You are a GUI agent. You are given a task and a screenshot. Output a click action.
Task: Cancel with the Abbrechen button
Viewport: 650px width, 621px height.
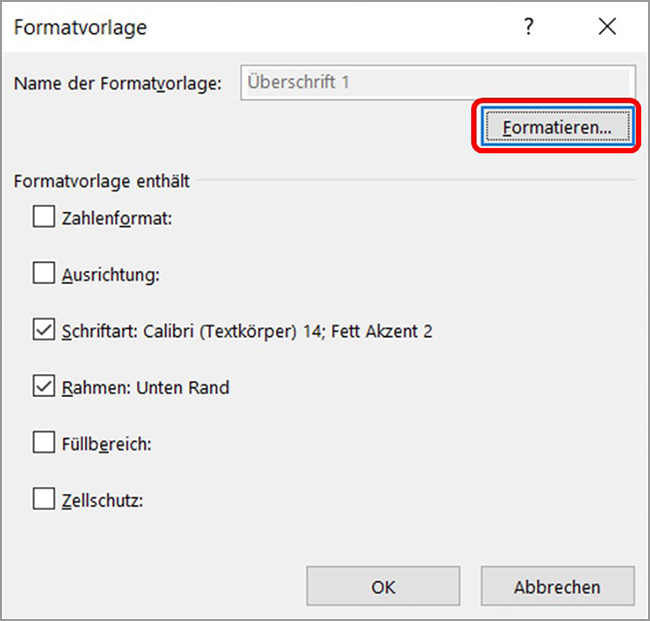[x=558, y=586]
